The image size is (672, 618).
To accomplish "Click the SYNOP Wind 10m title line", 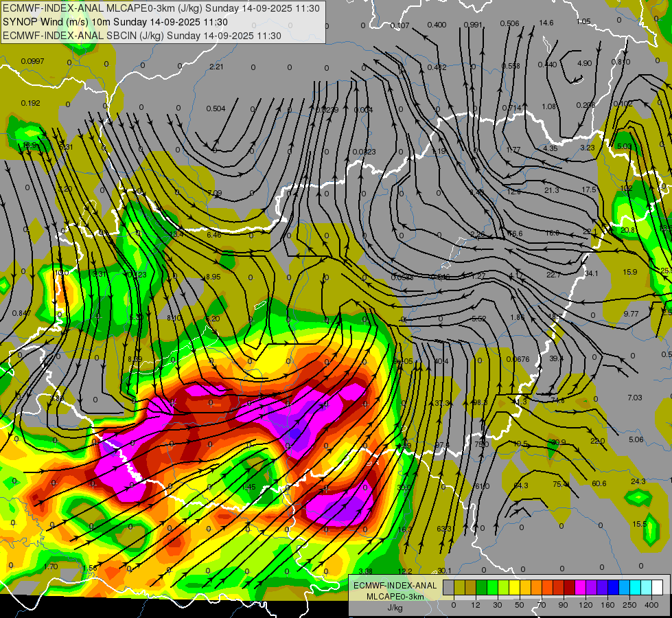I will coord(115,22).
